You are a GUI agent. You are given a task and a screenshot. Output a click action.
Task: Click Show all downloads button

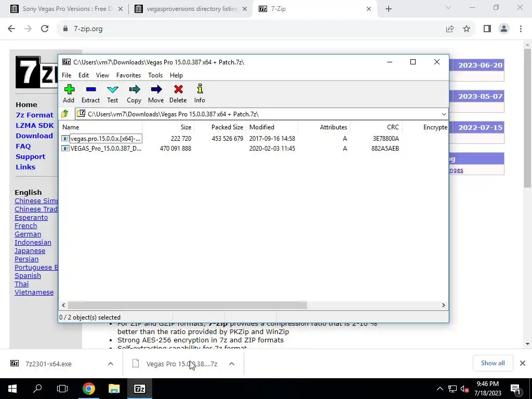pyautogui.click(x=493, y=363)
